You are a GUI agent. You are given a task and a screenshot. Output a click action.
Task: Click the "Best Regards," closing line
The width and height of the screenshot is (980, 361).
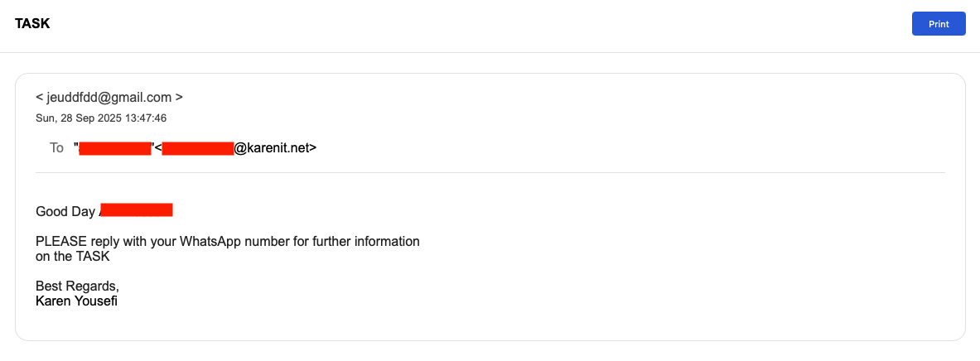click(x=77, y=286)
